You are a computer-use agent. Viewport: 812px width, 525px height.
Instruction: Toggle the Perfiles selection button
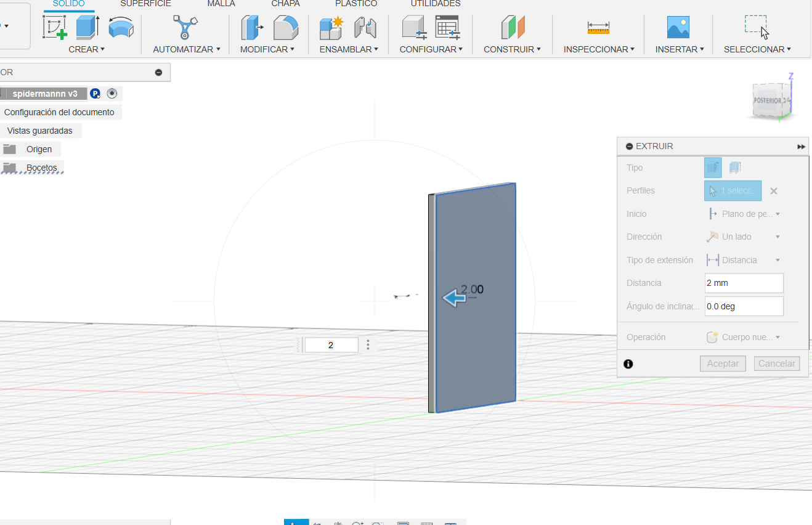[733, 191]
